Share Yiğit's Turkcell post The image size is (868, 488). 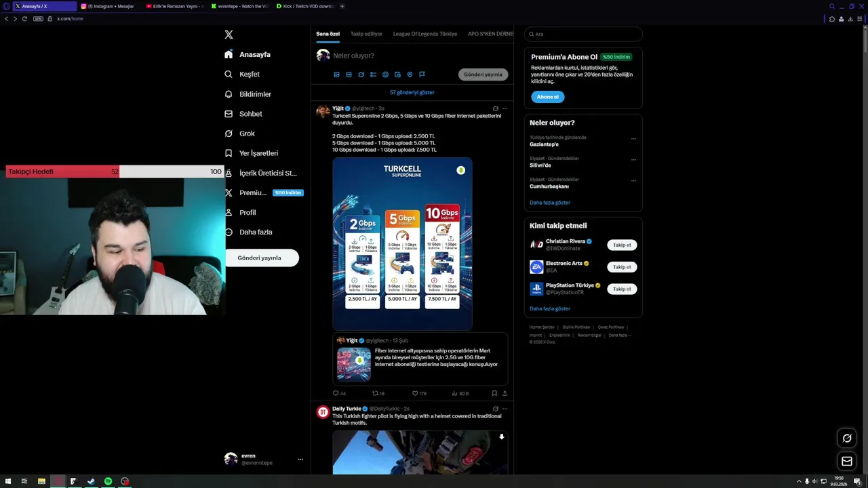coord(505,393)
